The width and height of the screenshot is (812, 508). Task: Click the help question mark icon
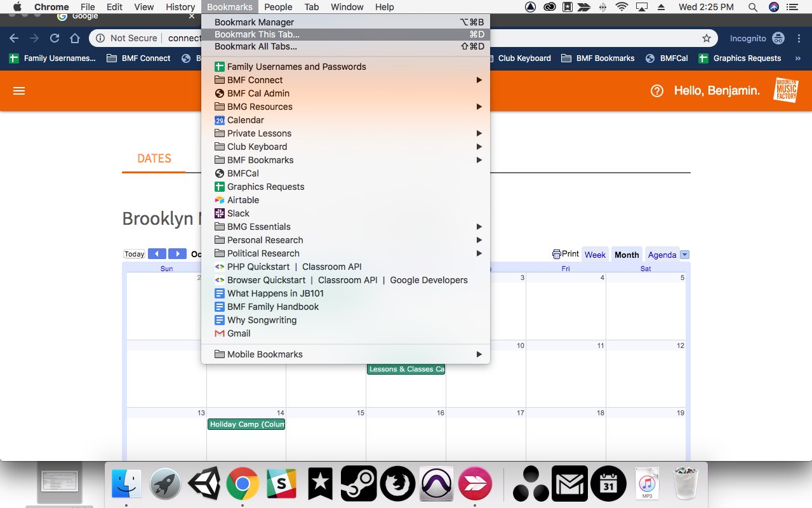[x=657, y=91]
